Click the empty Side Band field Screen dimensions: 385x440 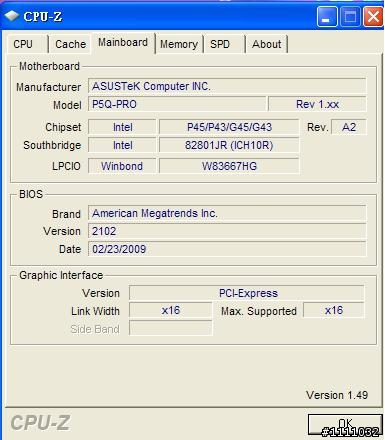(x=170, y=328)
